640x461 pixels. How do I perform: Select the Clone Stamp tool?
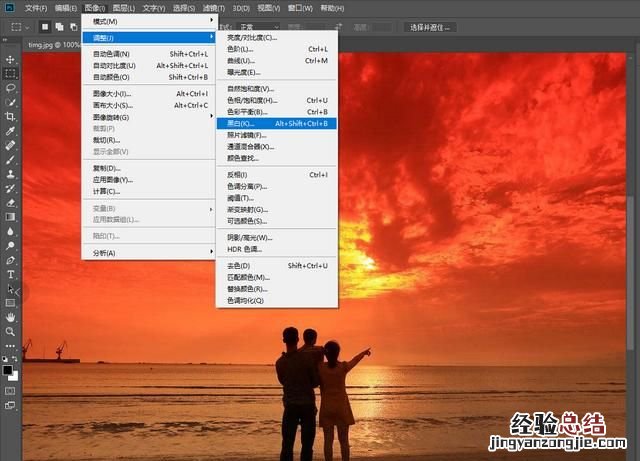(11, 174)
